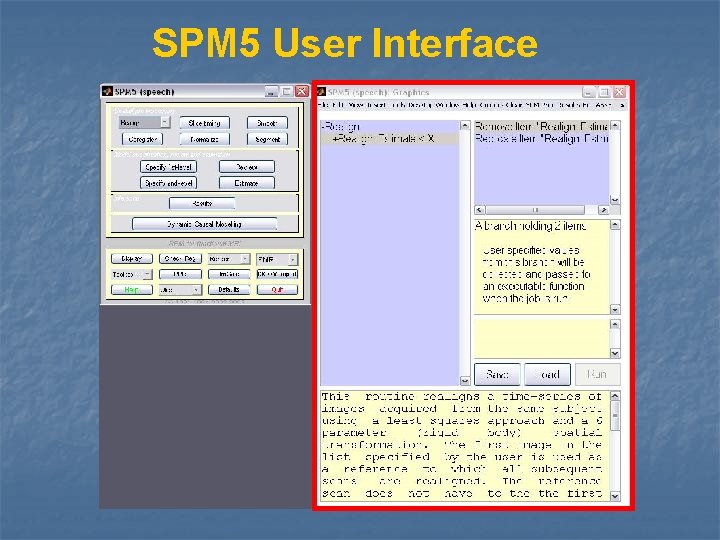Open Edit menu in Graphics window

coord(338,105)
